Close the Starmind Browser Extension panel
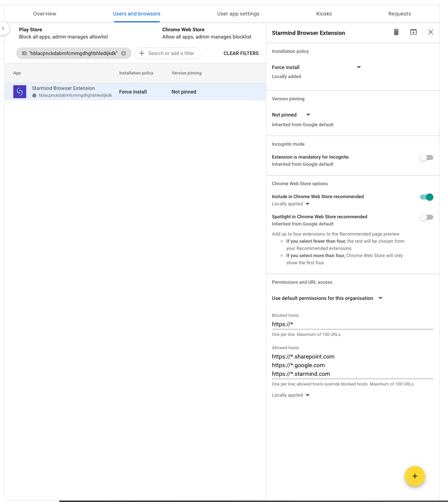448x502 pixels. 431,32
